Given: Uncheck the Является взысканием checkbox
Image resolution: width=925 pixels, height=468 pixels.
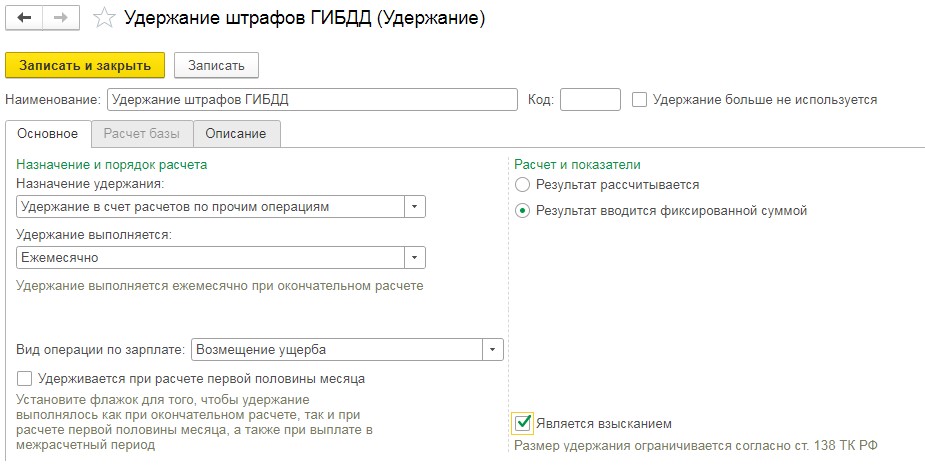Looking at the screenshot, I should tap(522, 423).
